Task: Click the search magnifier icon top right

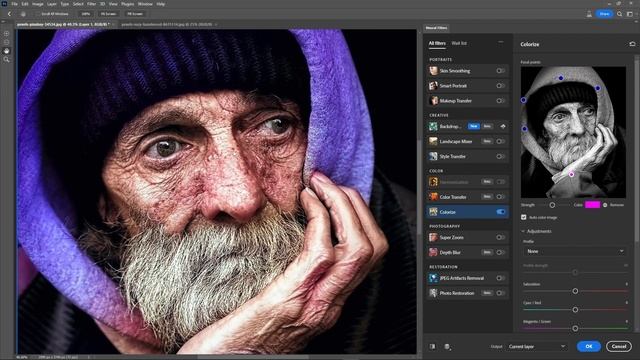Action: pos(620,14)
